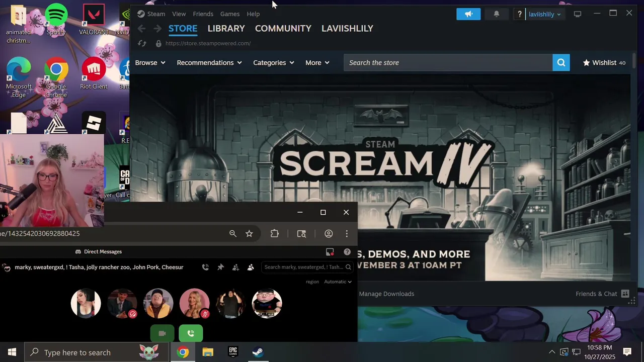This screenshot has height=362, width=644.
Task: Show the Discord member list icon
Action: [x=251, y=267]
